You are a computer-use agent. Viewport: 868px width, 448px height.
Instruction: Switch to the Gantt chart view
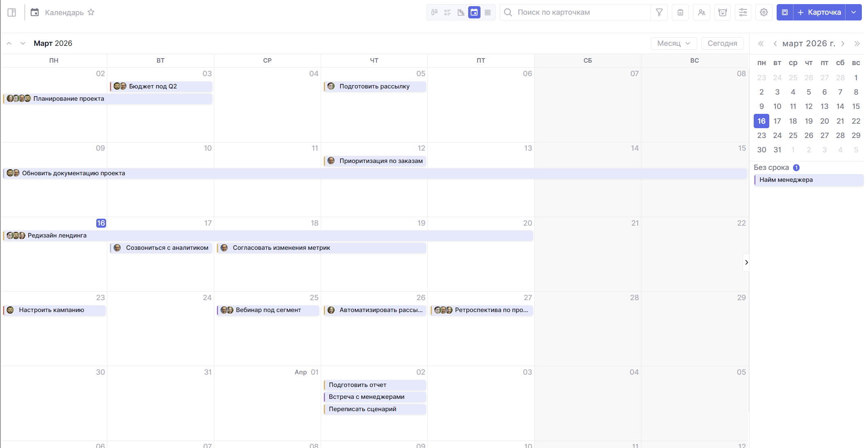(461, 12)
